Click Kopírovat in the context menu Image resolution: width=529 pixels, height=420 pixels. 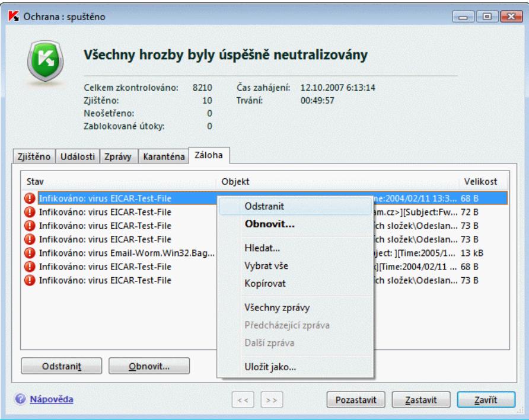295,284
